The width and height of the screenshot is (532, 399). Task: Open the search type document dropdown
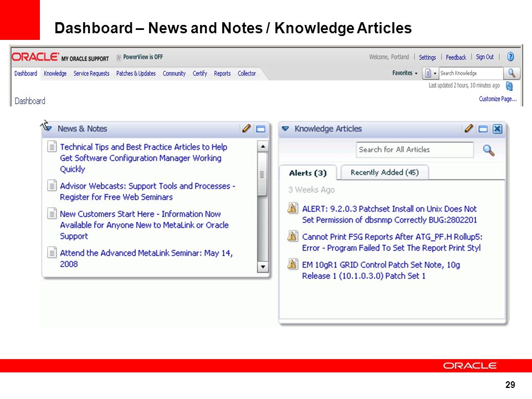click(430, 73)
